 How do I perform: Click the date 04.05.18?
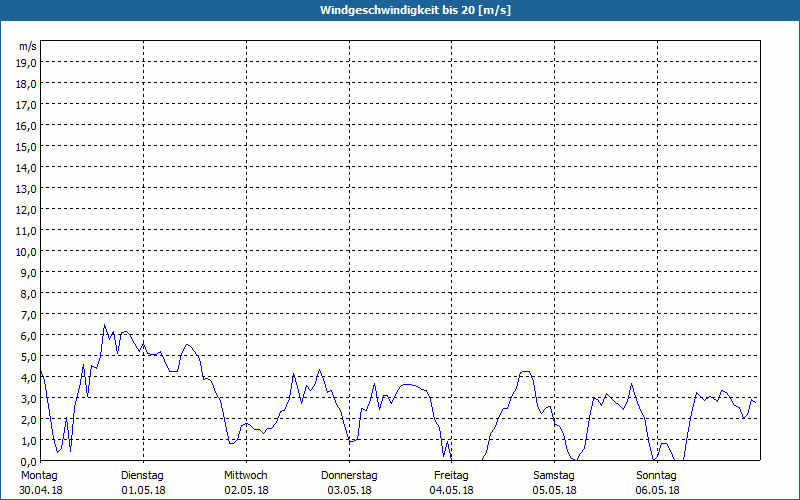pos(452,490)
